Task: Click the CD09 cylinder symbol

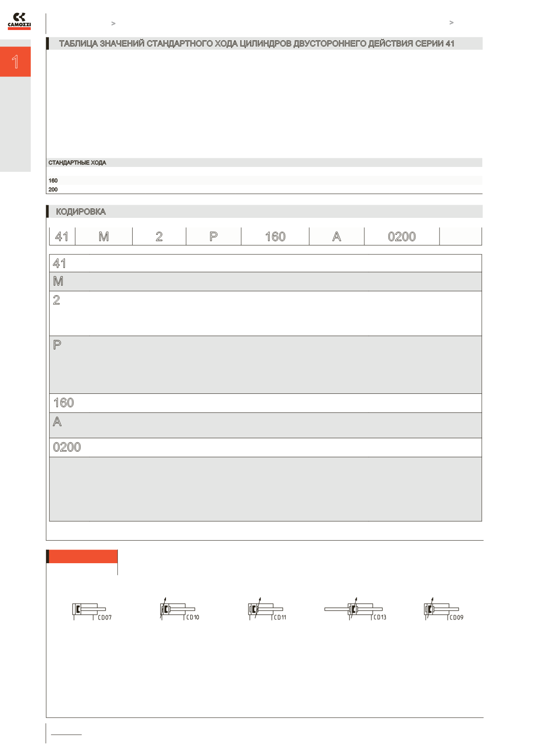Action: [x=444, y=609]
